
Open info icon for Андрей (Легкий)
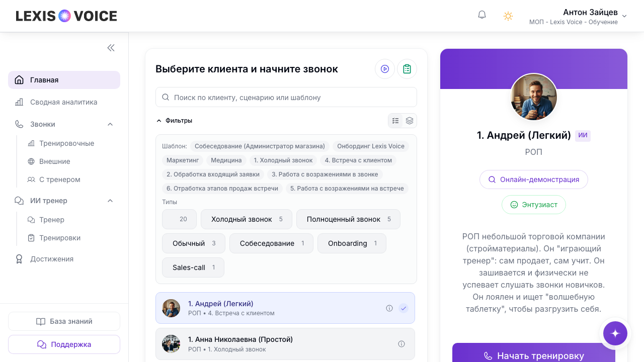pyautogui.click(x=389, y=308)
